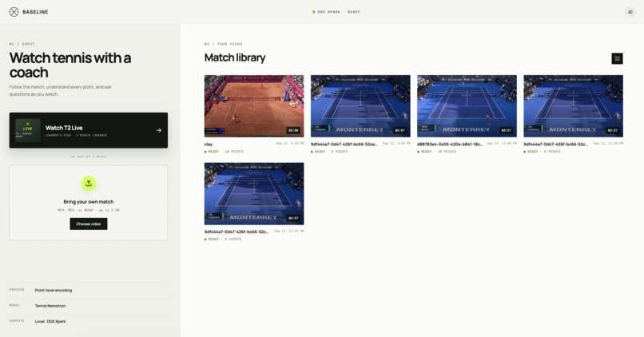Image resolution: width=644 pixels, height=337 pixels.
Task: Open the clay match thumbnail
Action: click(254, 106)
